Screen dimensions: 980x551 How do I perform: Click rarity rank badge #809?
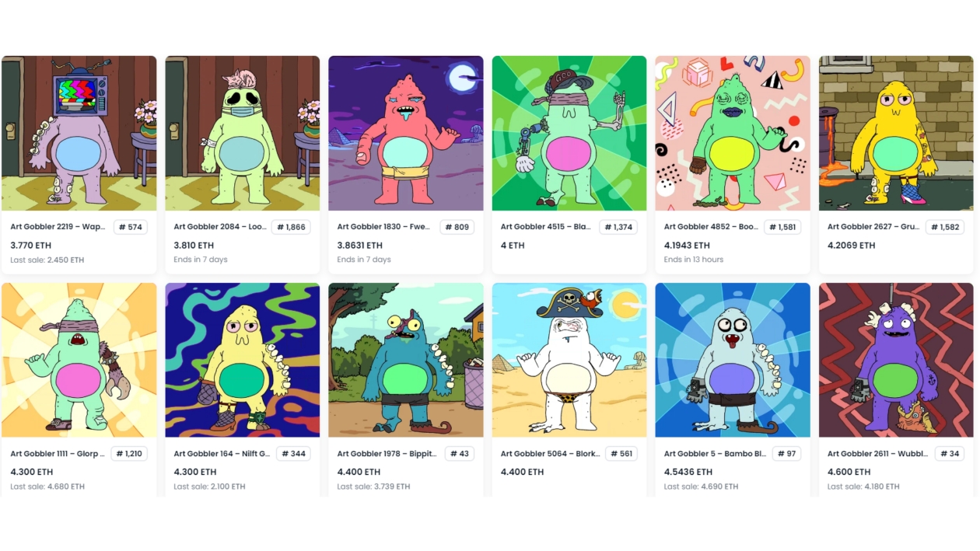457,227
